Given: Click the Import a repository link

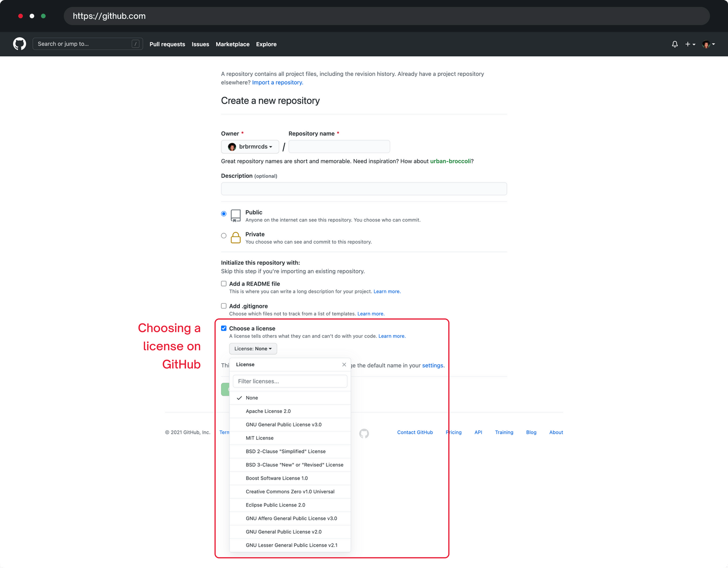Looking at the screenshot, I should pos(278,82).
